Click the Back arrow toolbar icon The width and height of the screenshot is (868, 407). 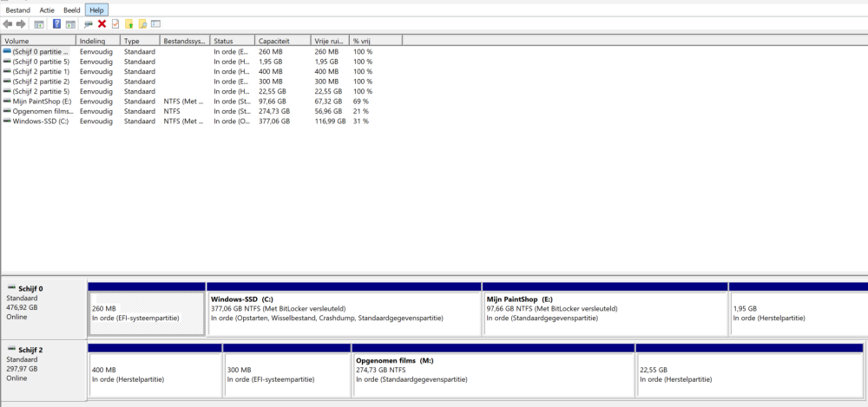point(7,23)
